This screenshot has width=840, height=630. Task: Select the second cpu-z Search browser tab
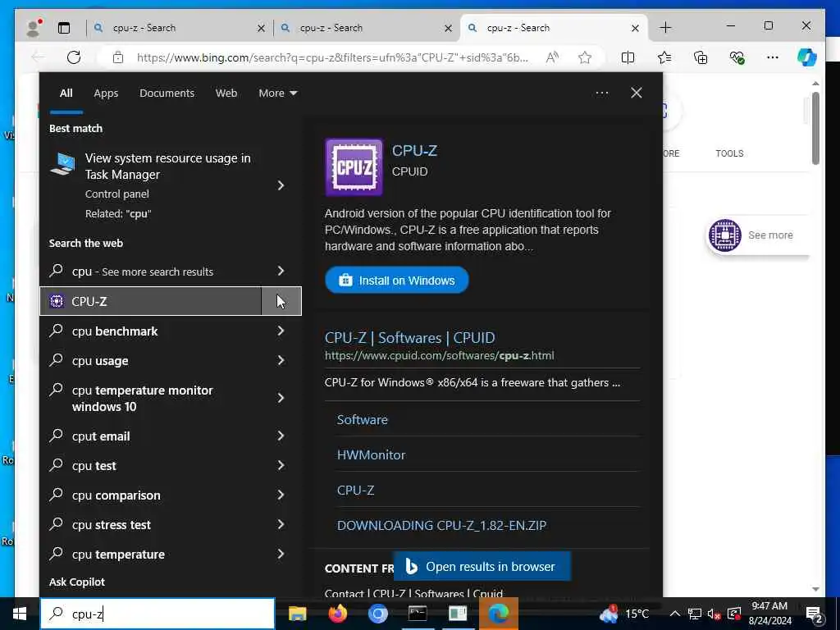(x=367, y=28)
